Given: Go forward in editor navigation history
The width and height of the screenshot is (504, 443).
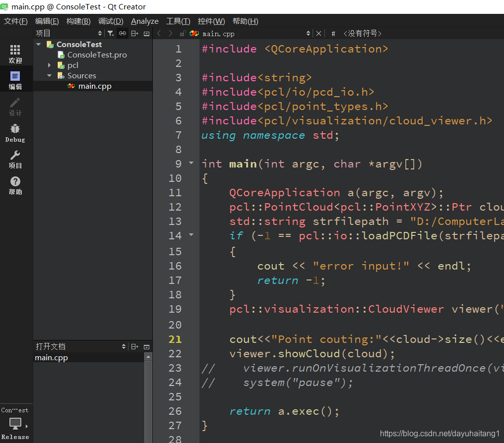Looking at the screenshot, I should point(170,33).
